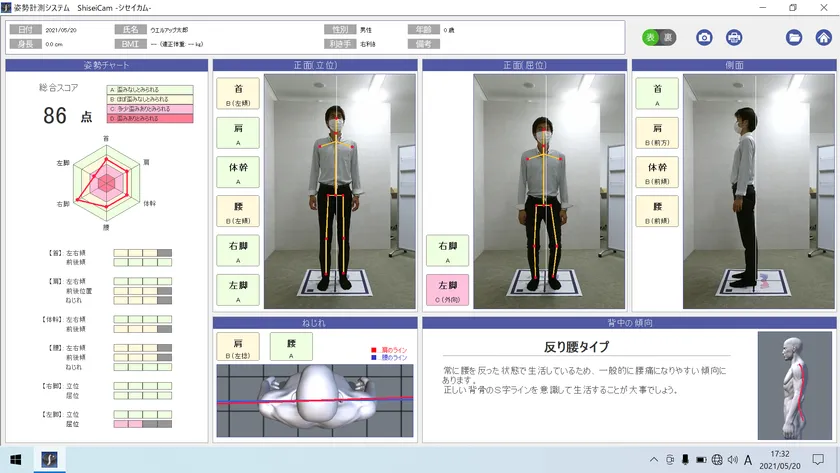Select pink 左脚 C(外向) in 正面(屈位) panel
Screen dimensions: 840x473
447,290
